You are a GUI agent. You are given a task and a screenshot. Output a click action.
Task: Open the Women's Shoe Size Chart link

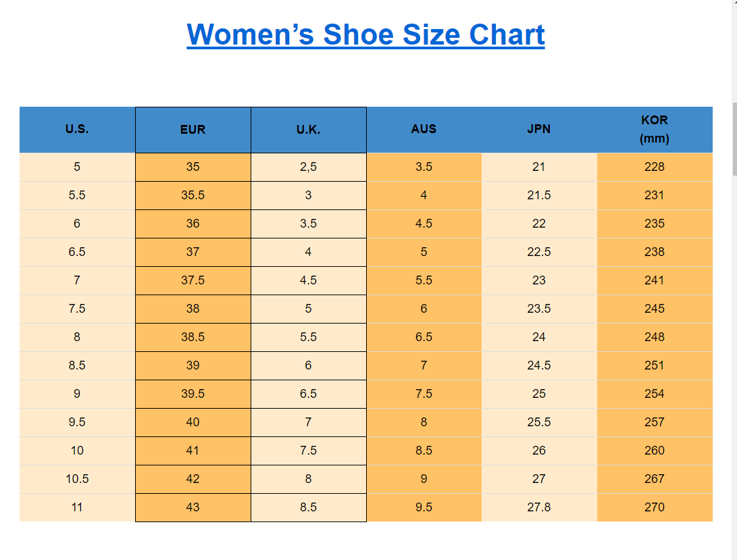coord(365,34)
